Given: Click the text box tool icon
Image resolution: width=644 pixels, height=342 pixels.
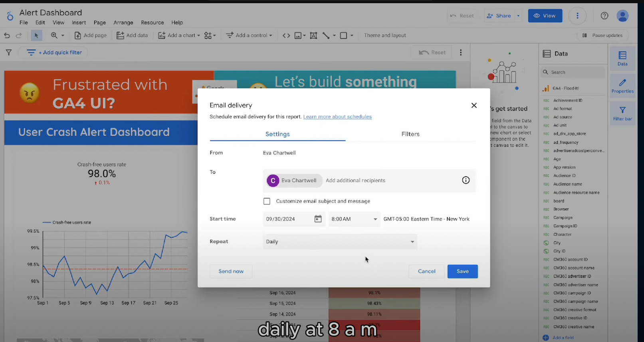Looking at the screenshot, I should (x=314, y=36).
